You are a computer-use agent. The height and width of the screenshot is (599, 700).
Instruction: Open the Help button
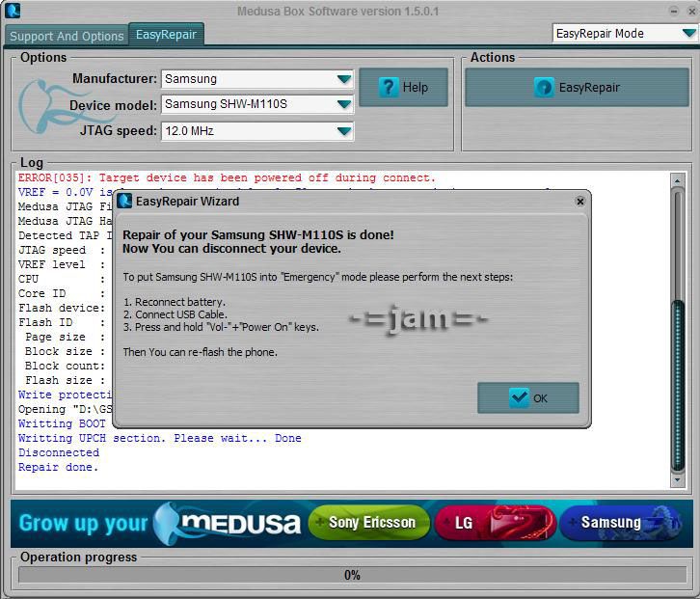(403, 87)
